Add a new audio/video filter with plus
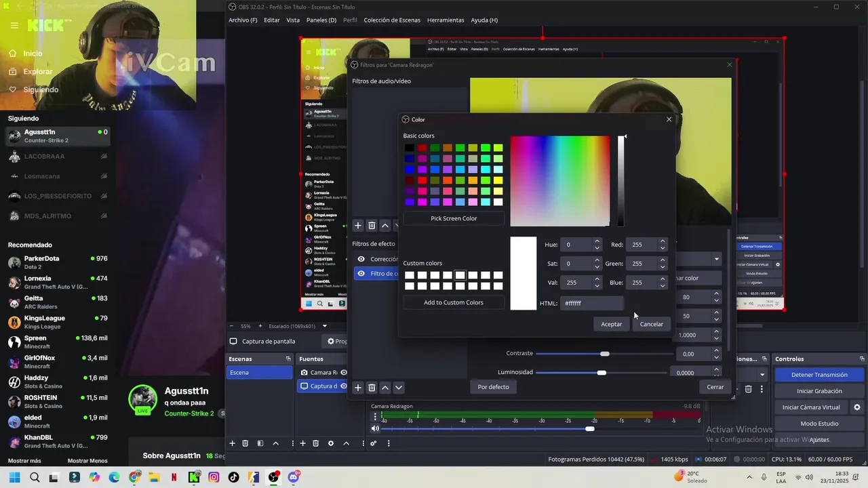The height and width of the screenshot is (488, 868). 358,226
